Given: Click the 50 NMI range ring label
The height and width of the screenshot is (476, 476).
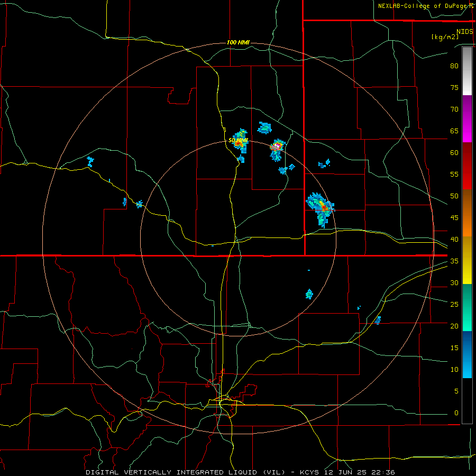Looking at the screenshot, I should click(239, 141).
